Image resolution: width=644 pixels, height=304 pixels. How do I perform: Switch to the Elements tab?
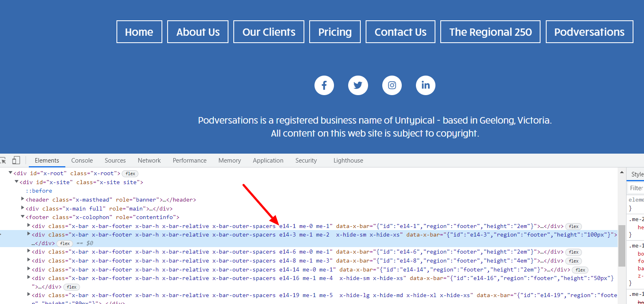pos(47,161)
